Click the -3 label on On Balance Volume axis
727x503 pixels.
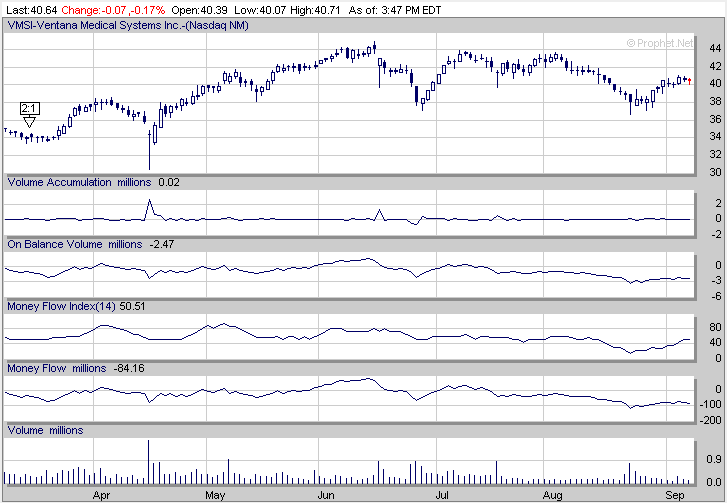[715, 280]
